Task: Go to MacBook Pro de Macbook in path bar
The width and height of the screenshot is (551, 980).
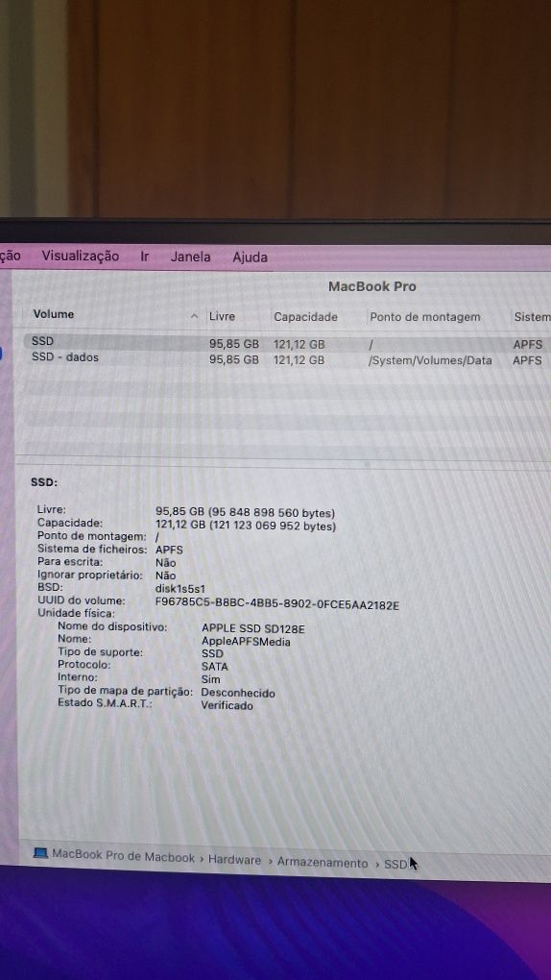Action: (123, 857)
